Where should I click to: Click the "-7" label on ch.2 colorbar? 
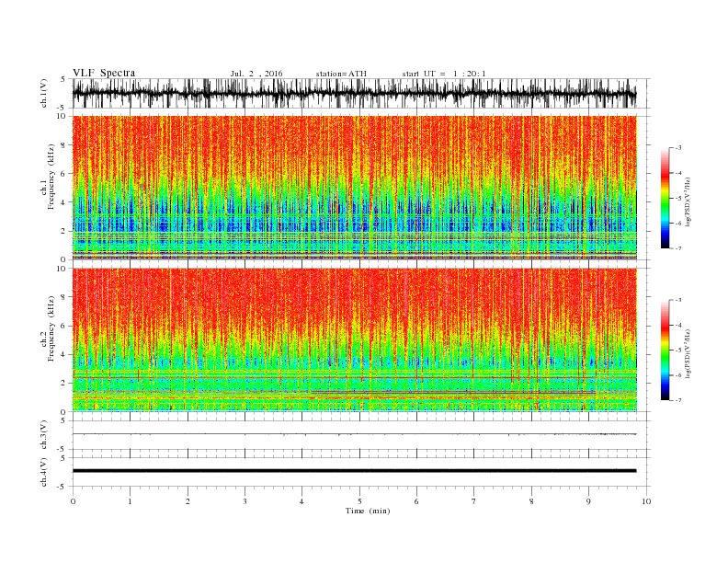click(x=677, y=400)
